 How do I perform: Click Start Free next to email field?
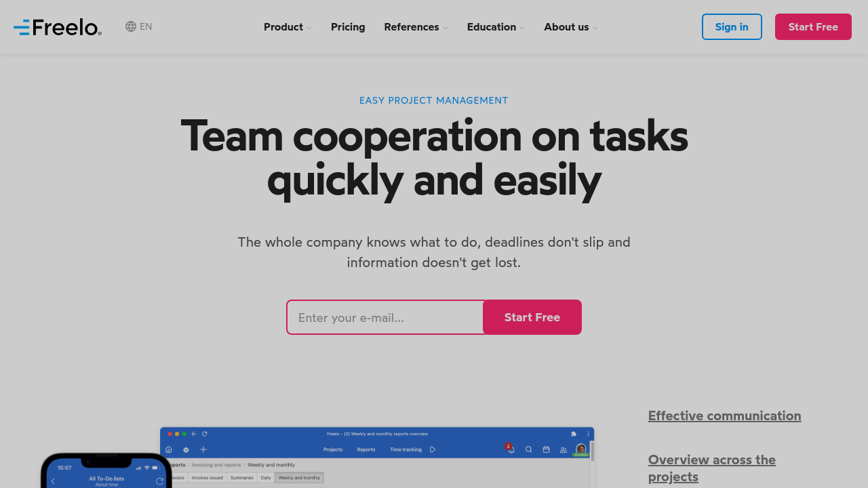(x=532, y=317)
